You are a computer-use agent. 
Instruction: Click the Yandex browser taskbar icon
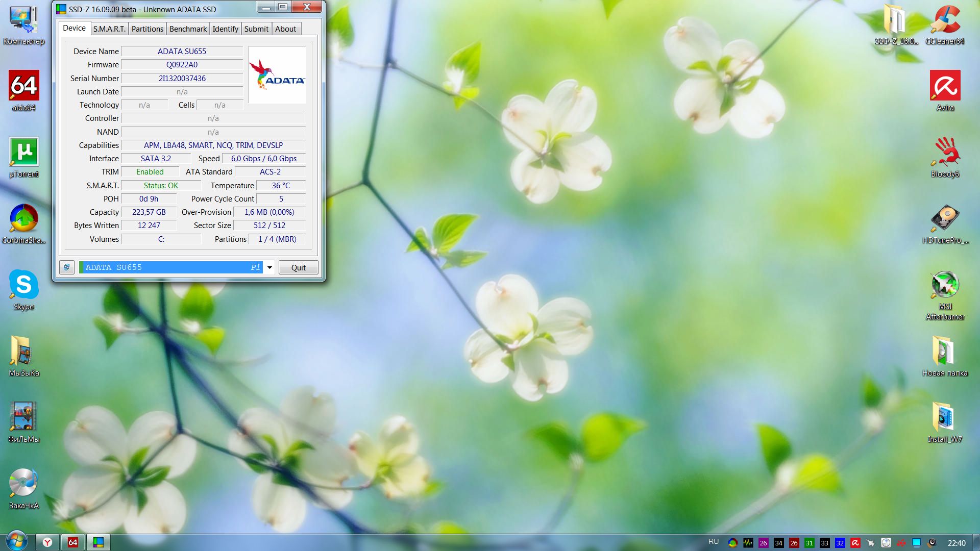pyautogui.click(x=47, y=542)
